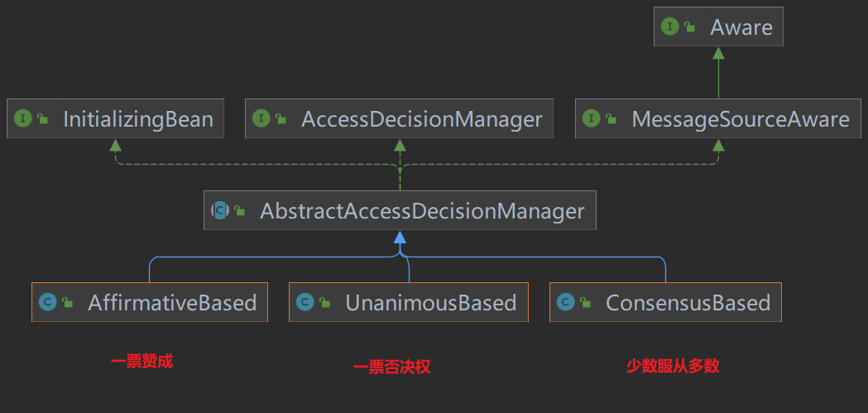This screenshot has width=868, height=413.
Task: Click the interface icon on Aware node
Action: (x=669, y=26)
